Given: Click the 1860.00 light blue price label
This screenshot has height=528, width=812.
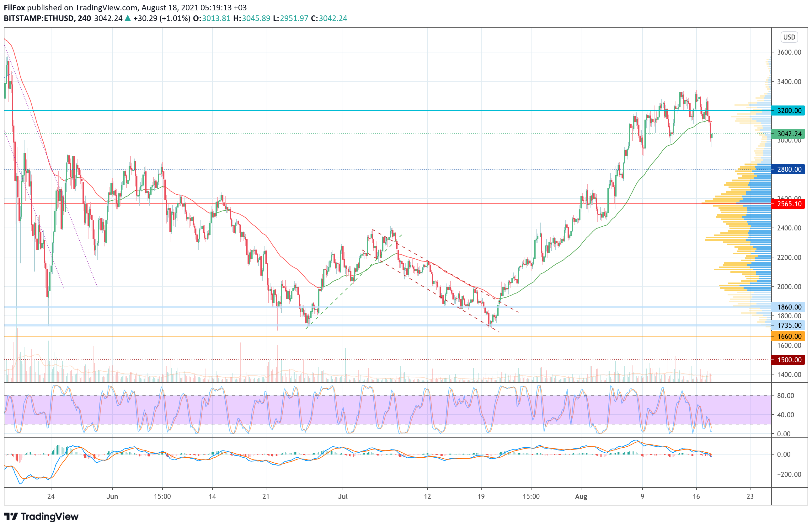Looking at the screenshot, I should (789, 307).
